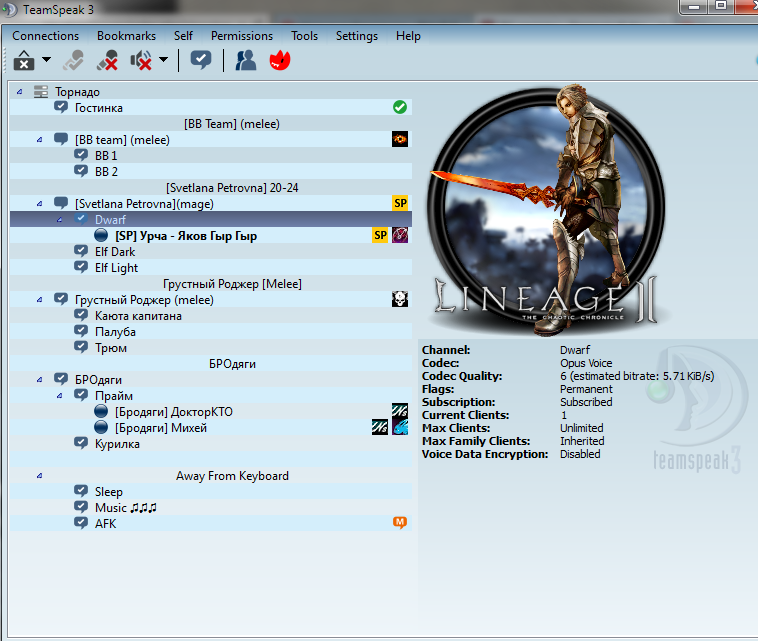Image resolution: width=758 pixels, height=641 pixels.
Task: Click the Disconnect from server toolbar icon
Action: tap(24, 61)
